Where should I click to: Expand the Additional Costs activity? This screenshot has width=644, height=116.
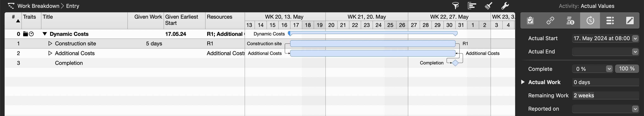click(x=50, y=53)
